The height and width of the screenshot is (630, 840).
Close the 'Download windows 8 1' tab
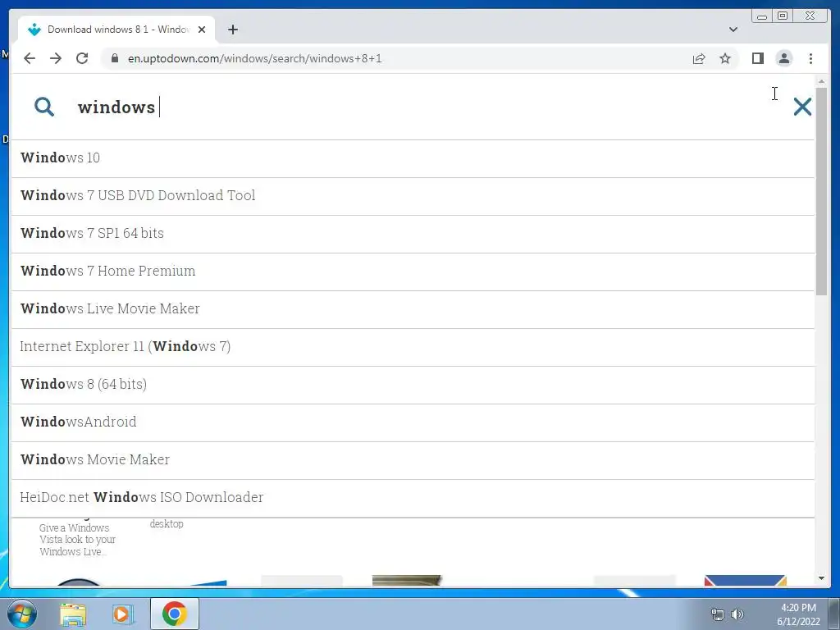[x=202, y=30]
